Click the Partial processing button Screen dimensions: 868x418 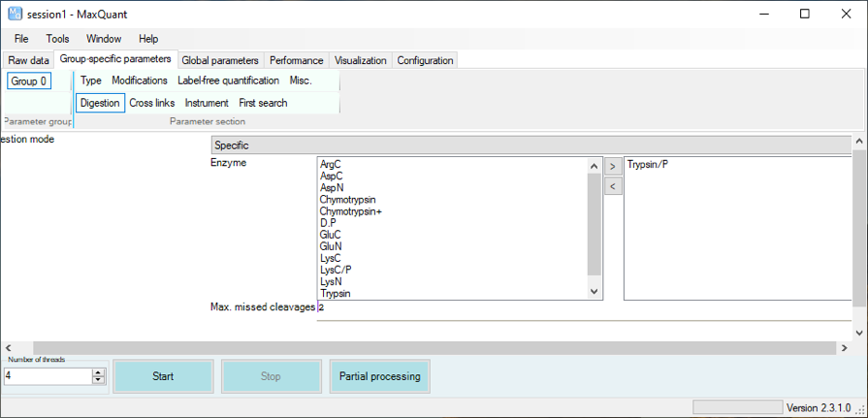pyautogui.click(x=379, y=376)
